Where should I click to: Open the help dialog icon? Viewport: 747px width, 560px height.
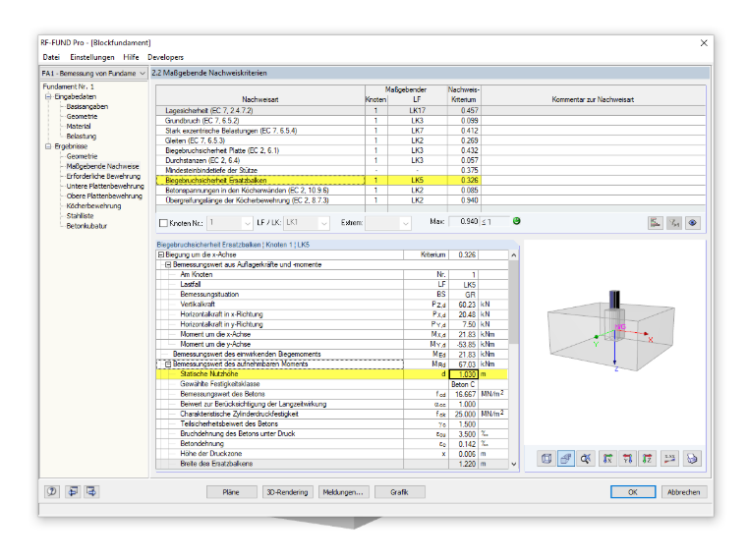[x=52, y=491]
